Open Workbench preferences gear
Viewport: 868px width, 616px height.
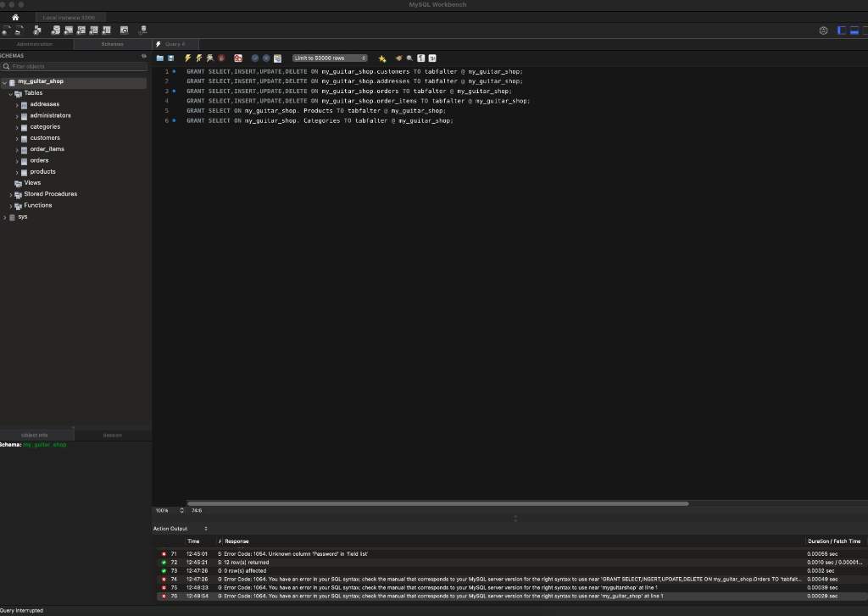click(824, 31)
